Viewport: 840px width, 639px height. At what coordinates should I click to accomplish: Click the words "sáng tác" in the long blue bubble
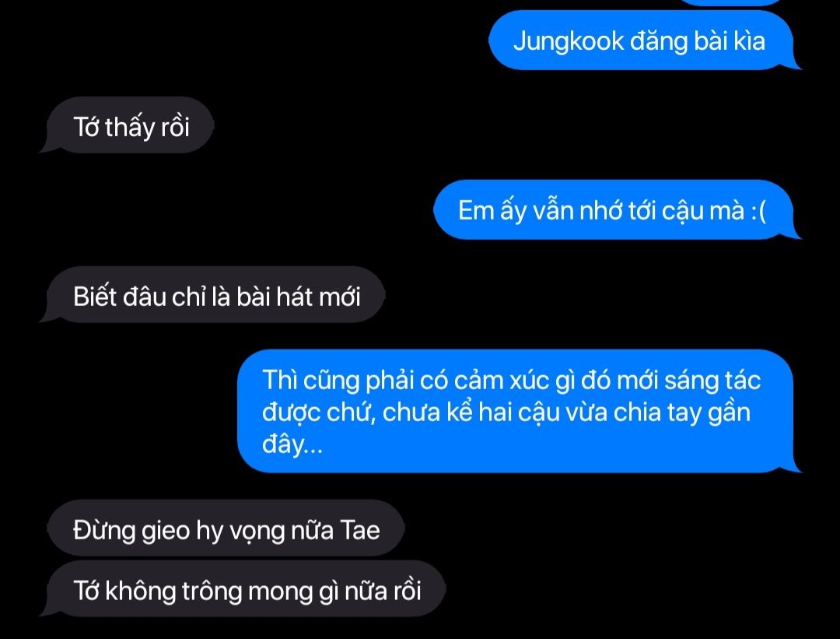(712, 381)
